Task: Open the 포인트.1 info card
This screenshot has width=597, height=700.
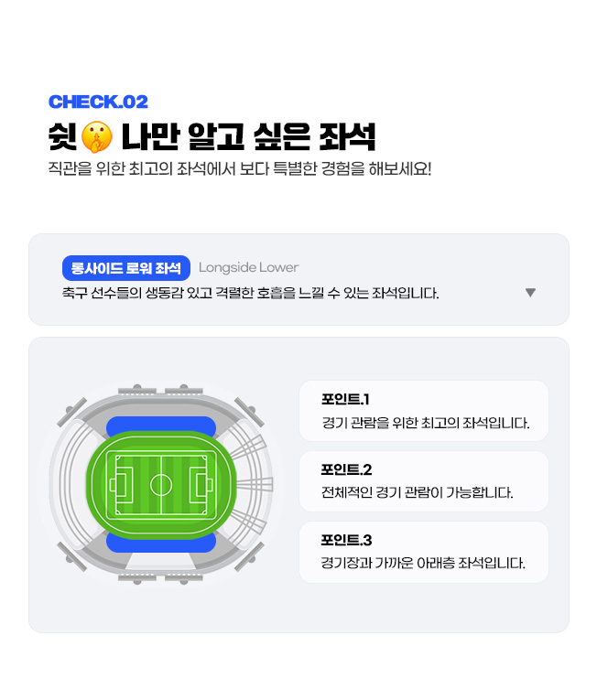Action: (424, 411)
